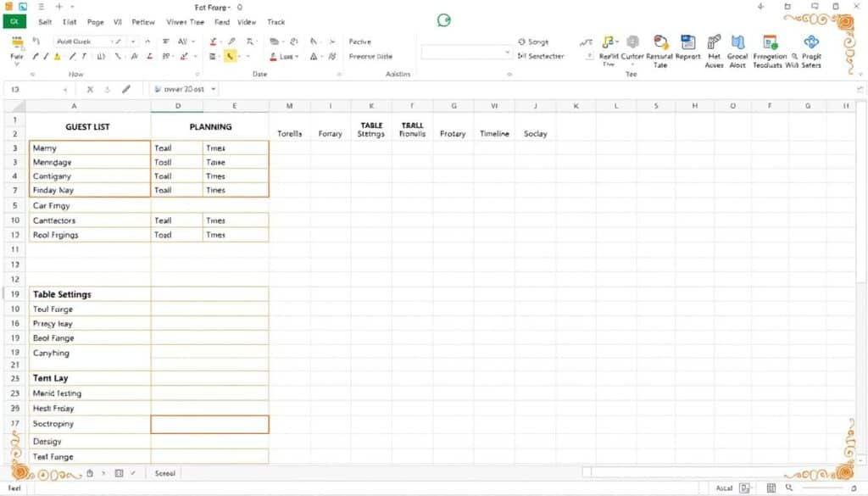868x496 pixels.
Task: Click the plus new tab icon in title bar
Action: 59,7
